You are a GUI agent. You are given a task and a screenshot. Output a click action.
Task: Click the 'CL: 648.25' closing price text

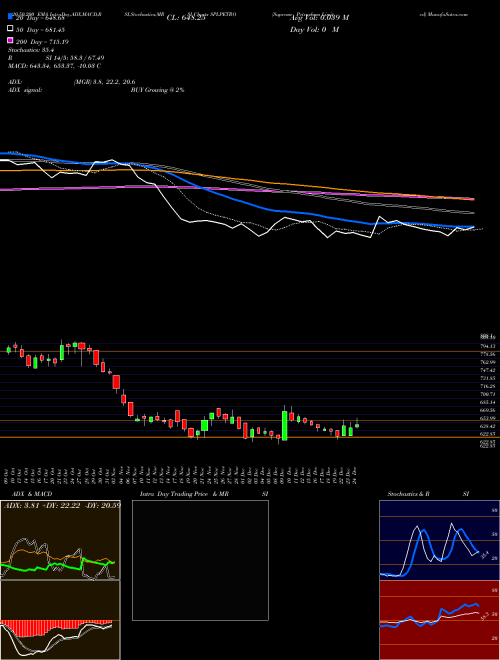(186, 18)
